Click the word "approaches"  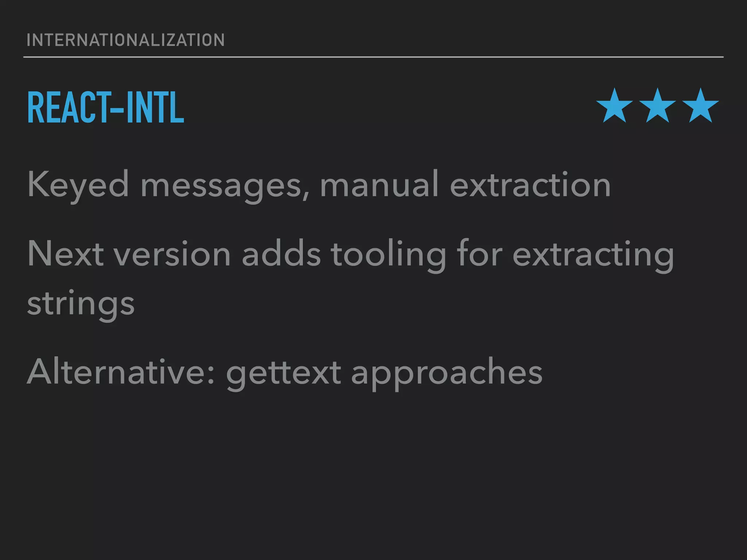(447, 374)
